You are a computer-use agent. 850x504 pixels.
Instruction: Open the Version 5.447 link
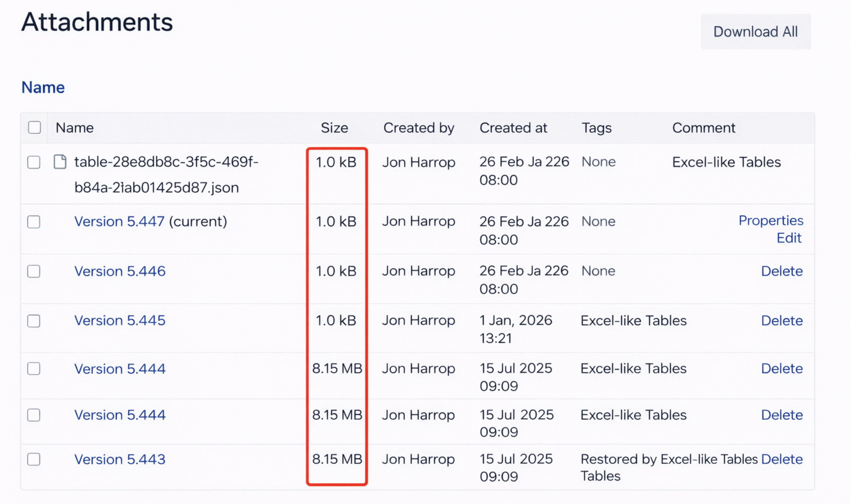click(119, 222)
